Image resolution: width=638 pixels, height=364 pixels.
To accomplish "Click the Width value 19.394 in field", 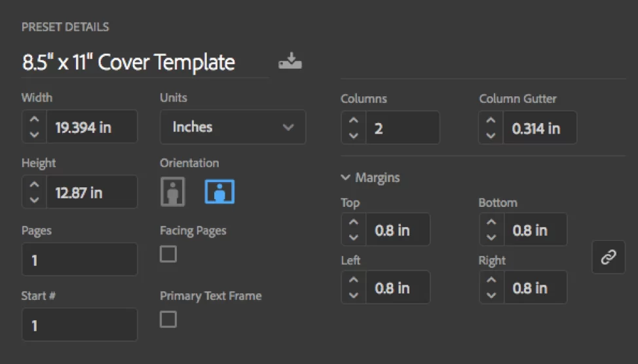I will pyautogui.click(x=92, y=127).
